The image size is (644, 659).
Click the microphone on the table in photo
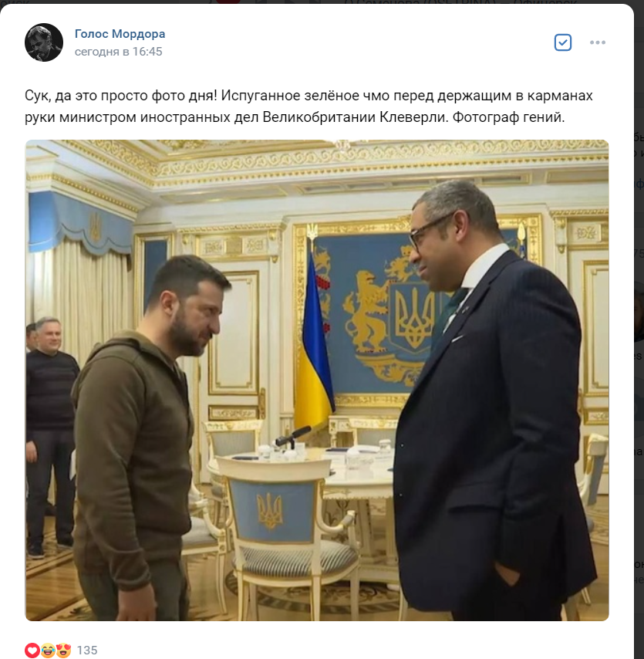[x=293, y=436]
